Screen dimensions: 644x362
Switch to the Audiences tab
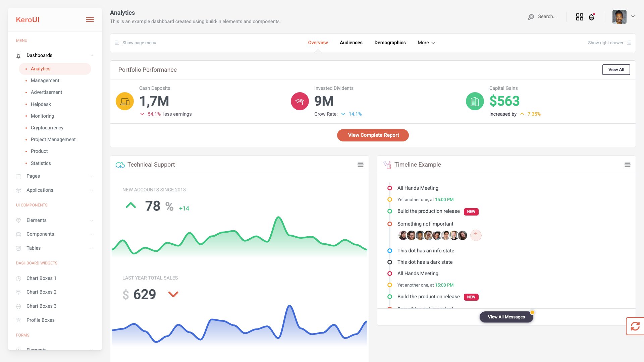tap(351, 43)
